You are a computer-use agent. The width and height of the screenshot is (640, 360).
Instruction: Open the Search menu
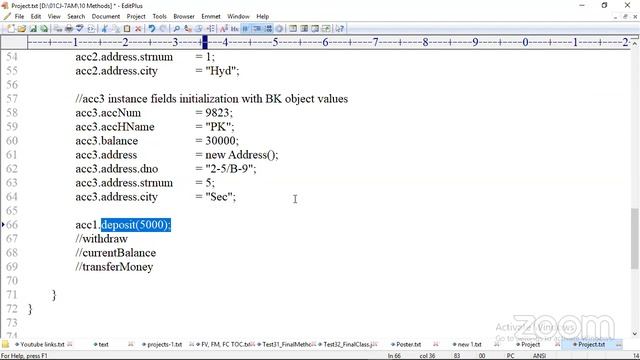tap(76, 16)
